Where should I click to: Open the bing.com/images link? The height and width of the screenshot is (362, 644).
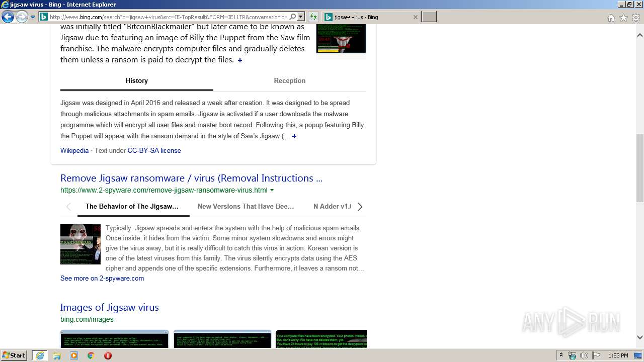click(87, 319)
